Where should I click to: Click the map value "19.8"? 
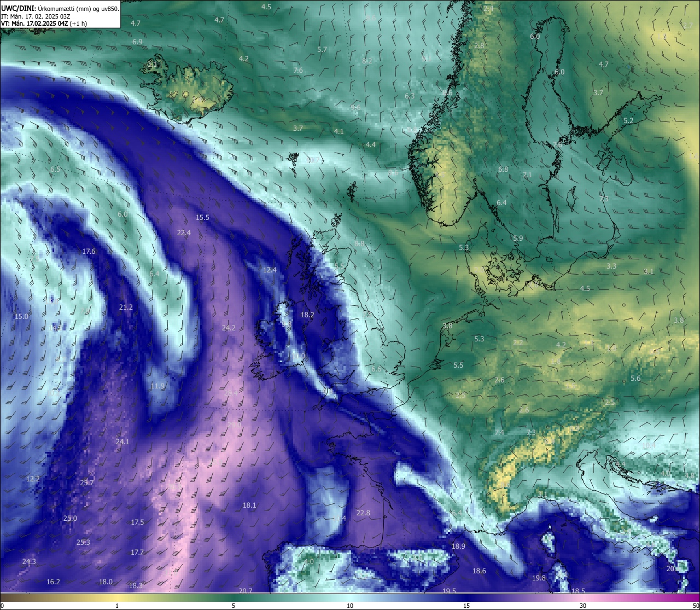point(539,578)
